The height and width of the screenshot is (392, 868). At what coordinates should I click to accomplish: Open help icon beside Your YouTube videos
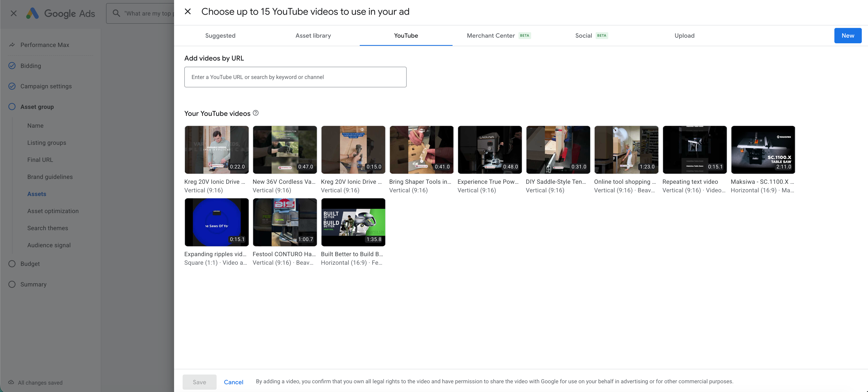(256, 113)
